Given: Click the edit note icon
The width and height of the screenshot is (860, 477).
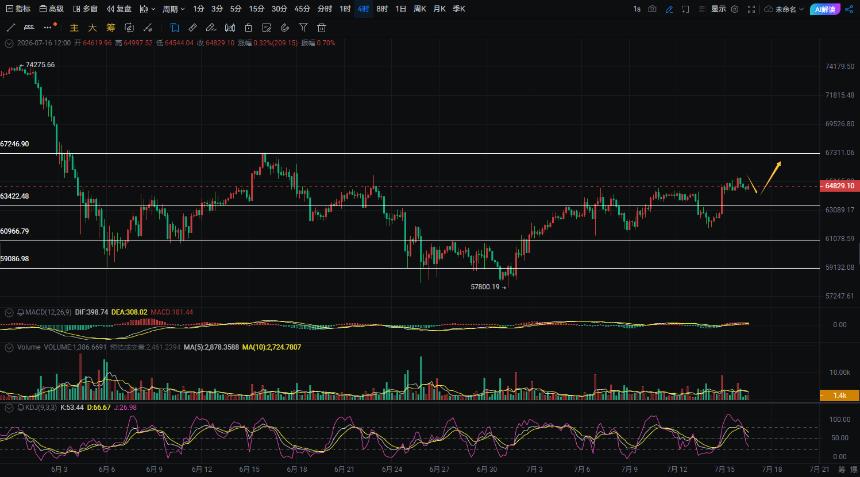Looking at the screenshot, I should coord(267,27).
